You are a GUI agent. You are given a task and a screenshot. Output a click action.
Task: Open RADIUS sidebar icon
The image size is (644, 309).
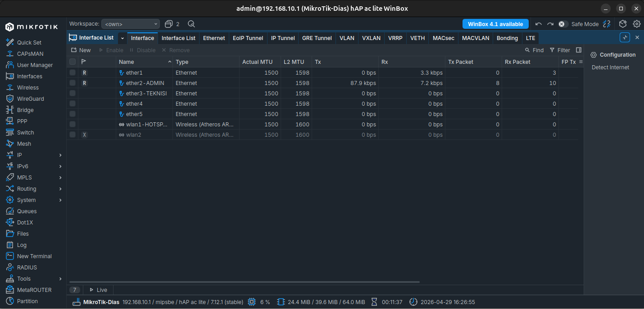pyautogui.click(x=10, y=267)
